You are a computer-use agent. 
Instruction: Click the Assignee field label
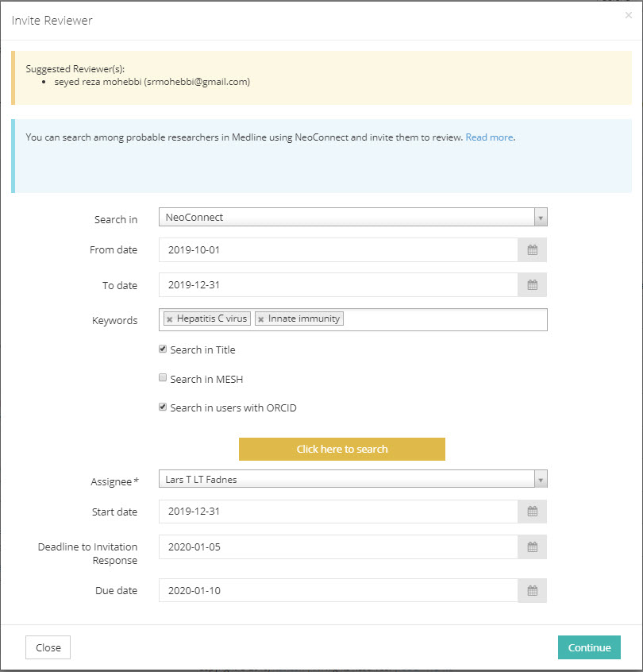tap(114, 481)
